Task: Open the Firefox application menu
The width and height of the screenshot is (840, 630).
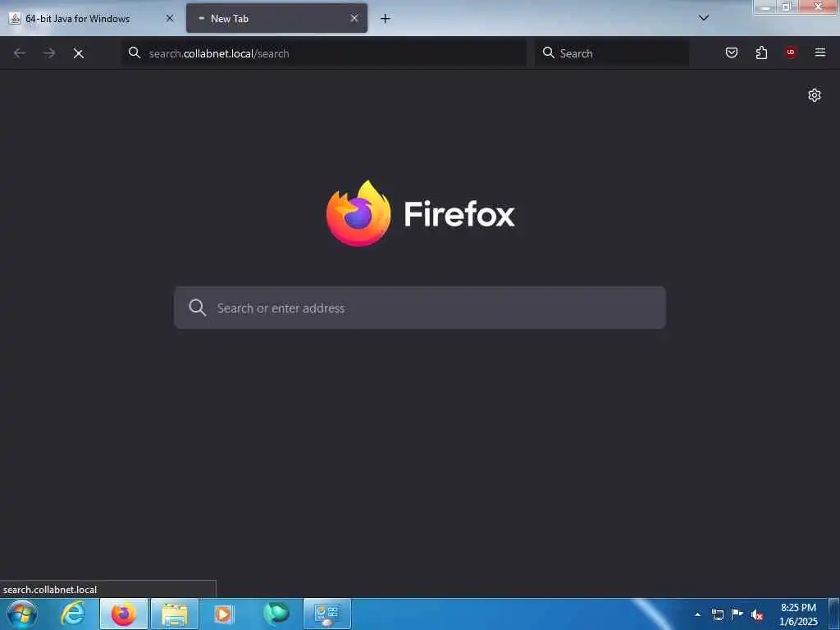Action: (x=820, y=52)
